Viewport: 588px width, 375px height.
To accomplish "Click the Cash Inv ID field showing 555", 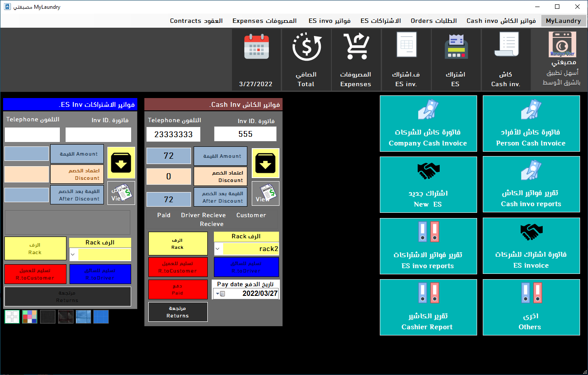I will [x=245, y=134].
